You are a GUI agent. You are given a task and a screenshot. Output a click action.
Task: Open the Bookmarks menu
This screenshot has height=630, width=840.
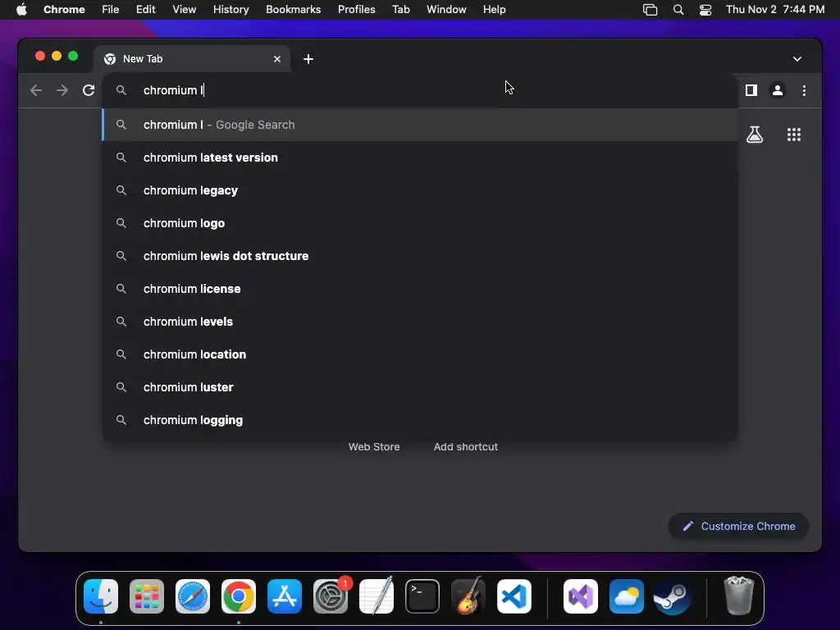click(293, 10)
